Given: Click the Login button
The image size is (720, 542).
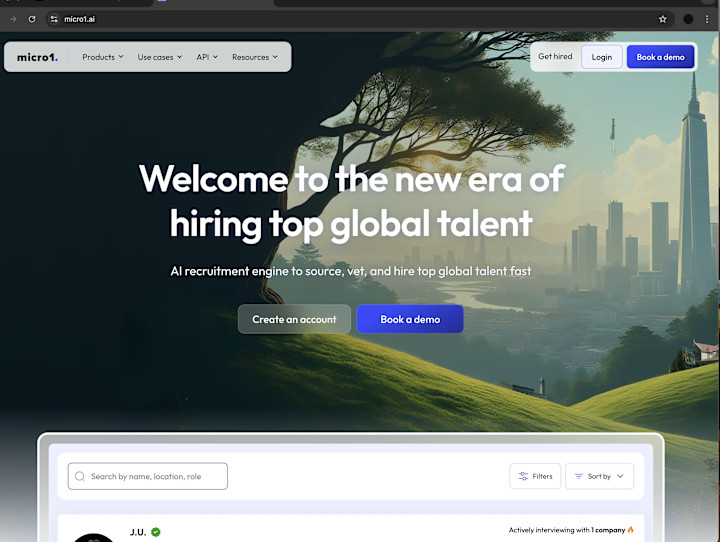Looking at the screenshot, I should click(x=602, y=57).
